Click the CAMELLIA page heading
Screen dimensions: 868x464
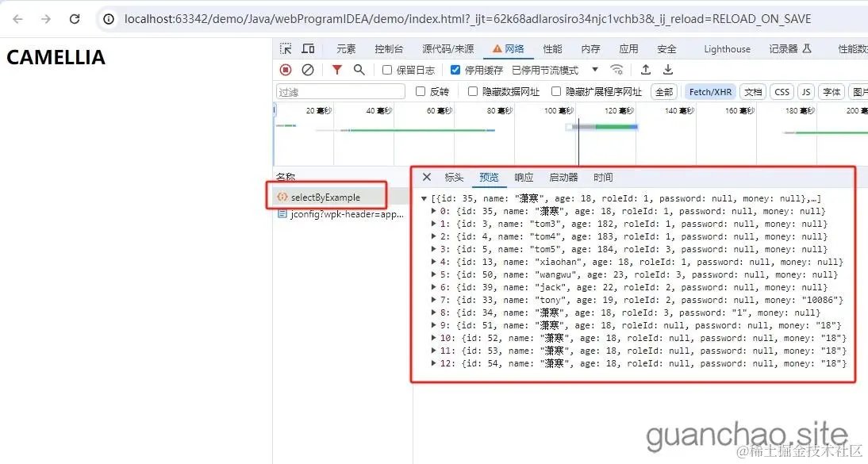click(x=56, y=57)
